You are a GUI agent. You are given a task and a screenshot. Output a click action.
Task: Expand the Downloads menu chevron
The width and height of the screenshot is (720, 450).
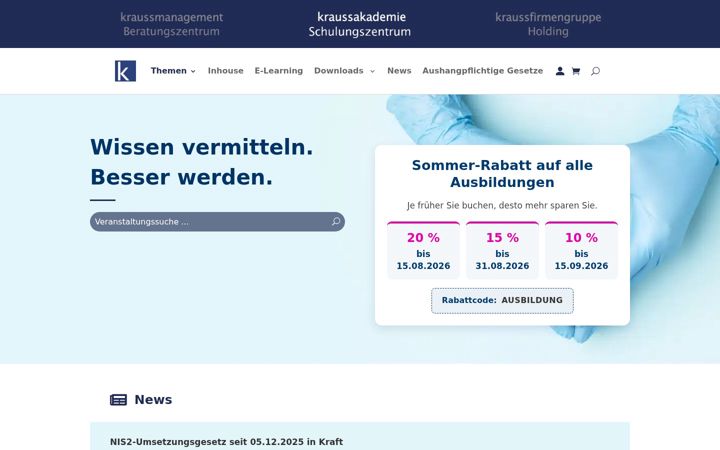pos(372,71)
